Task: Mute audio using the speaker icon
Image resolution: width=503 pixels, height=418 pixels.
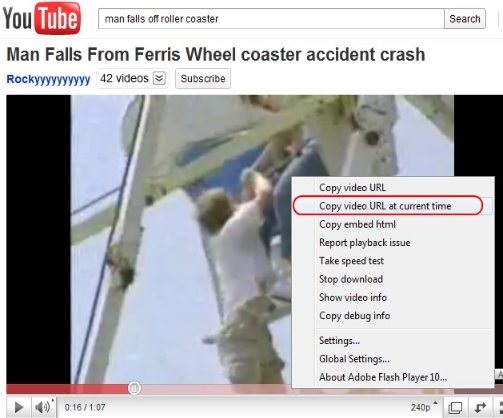Action: (43, 407)
